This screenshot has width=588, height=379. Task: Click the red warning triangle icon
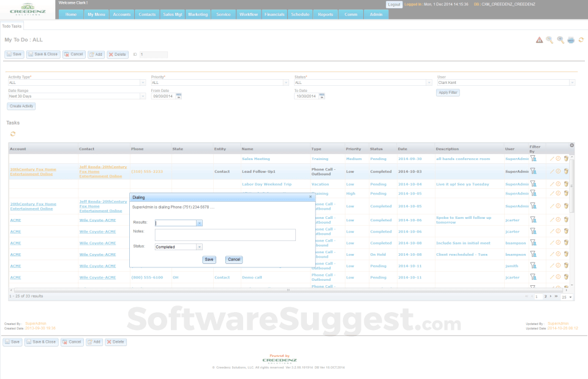coord(540,40)
